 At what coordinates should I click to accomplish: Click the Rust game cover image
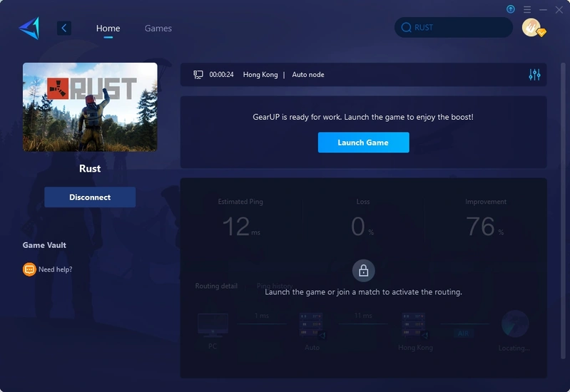pyautogui.click(x=90, y=107)
